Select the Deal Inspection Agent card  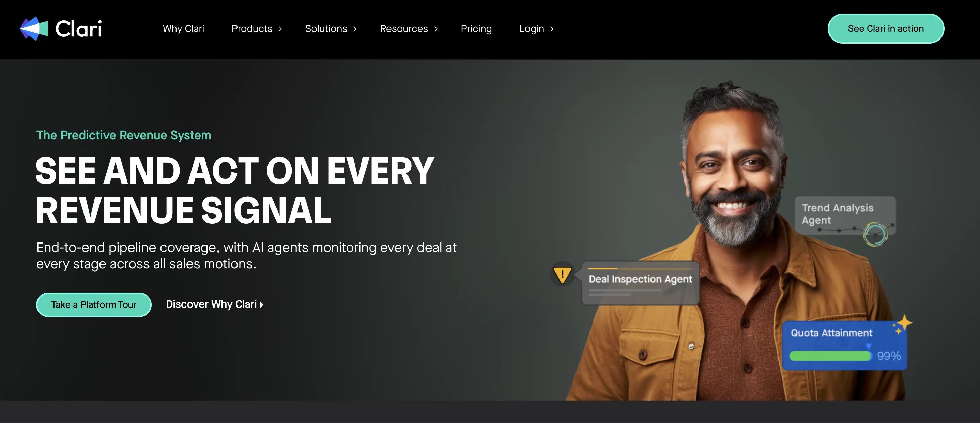[x=640, y=283]
